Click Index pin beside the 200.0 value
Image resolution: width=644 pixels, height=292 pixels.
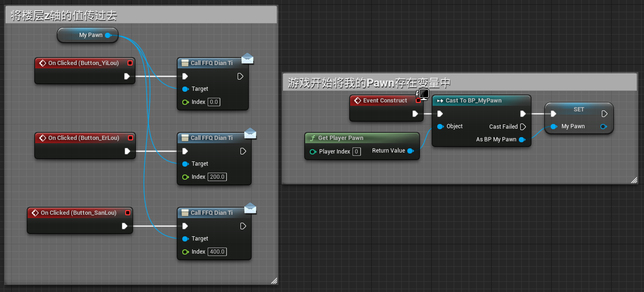click(185, 177)
